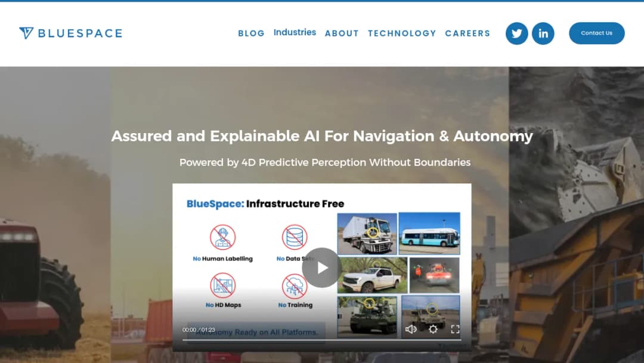Click the No HD Maps icon
644x363 pixels.
coord(222,285)
